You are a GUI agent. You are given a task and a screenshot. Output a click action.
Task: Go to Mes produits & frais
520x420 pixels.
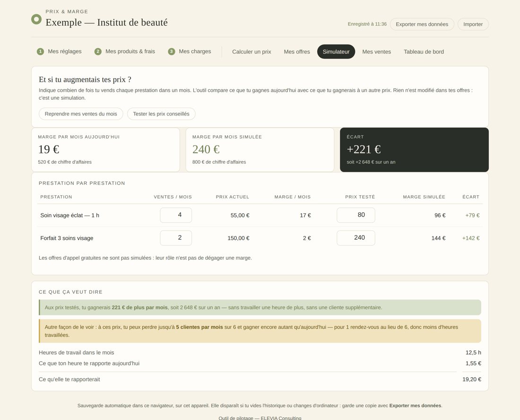(x=125, y=52)
